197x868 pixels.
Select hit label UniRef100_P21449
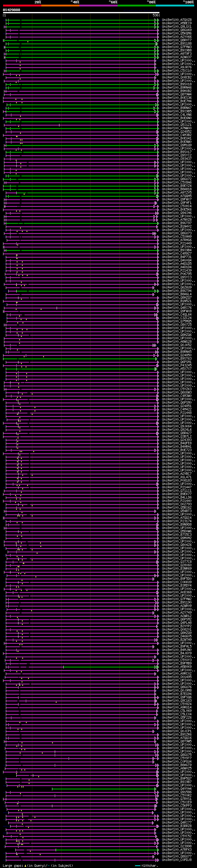(x=177, y=243)
